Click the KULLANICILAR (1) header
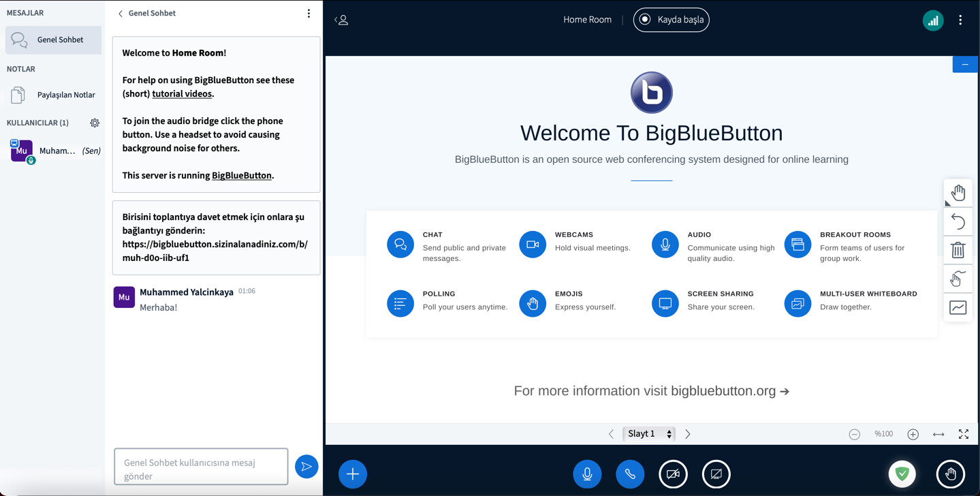Image resolution: width=980 pixels, height=496 pixels. [37, 123]
